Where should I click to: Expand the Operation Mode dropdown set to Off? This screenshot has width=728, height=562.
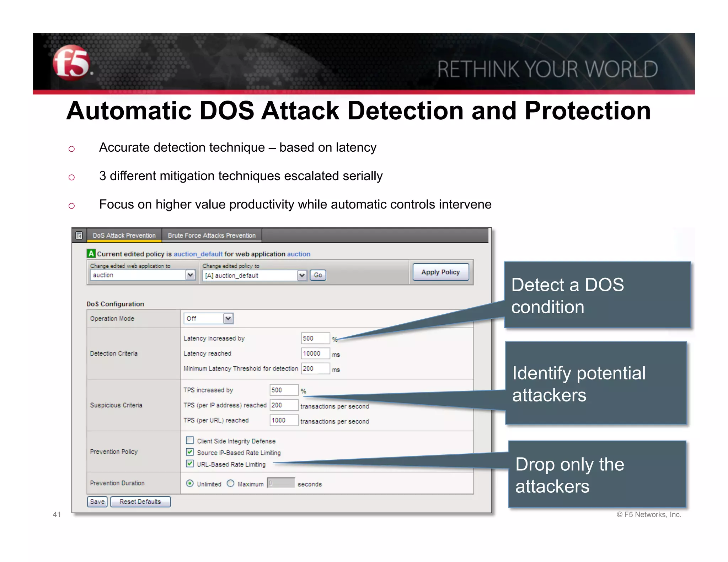[208, 318]
